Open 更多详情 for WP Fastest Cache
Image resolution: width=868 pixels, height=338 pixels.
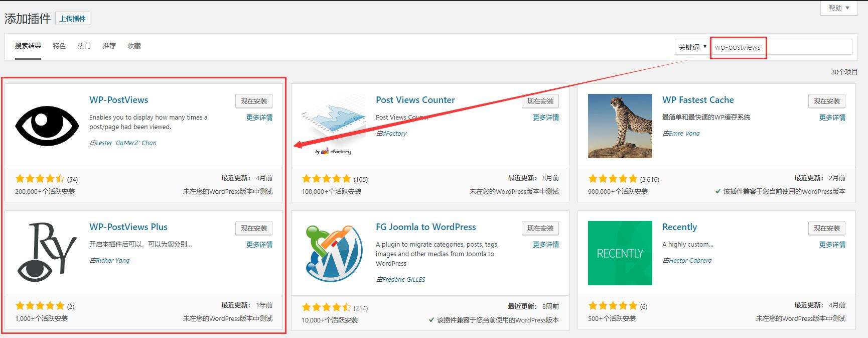832,118
